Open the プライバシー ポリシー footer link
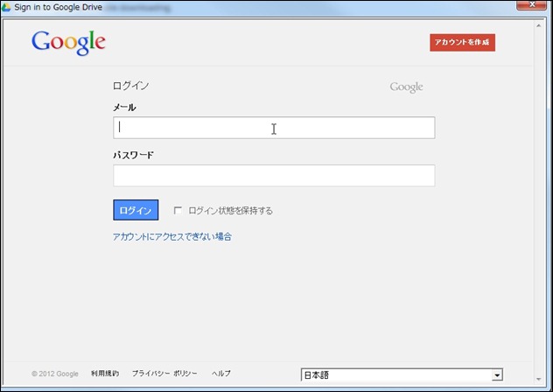The width and height of the screenshot is (553, 392). tap(164, 374)
